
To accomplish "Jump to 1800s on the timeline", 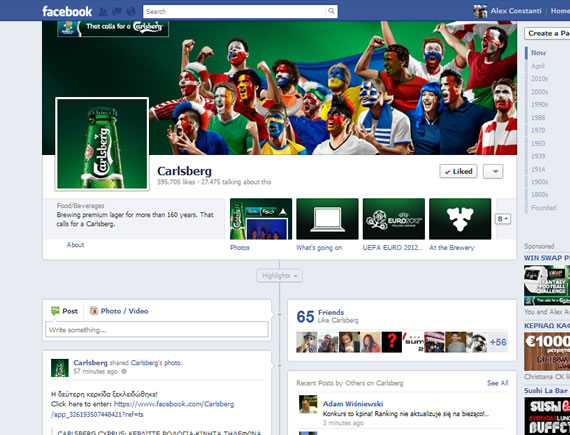I will coord(539,195).
